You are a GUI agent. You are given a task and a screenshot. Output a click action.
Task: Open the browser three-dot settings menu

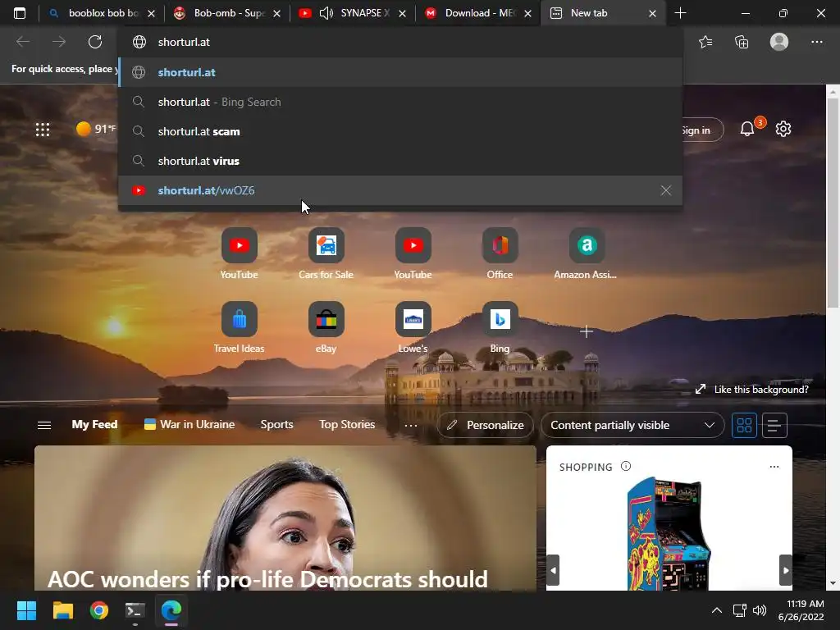tap(816, 42)
